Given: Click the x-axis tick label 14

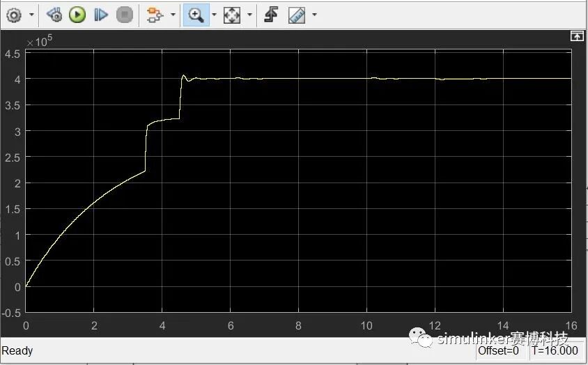Looking at the screenshot, I should [x=503, y=325].
